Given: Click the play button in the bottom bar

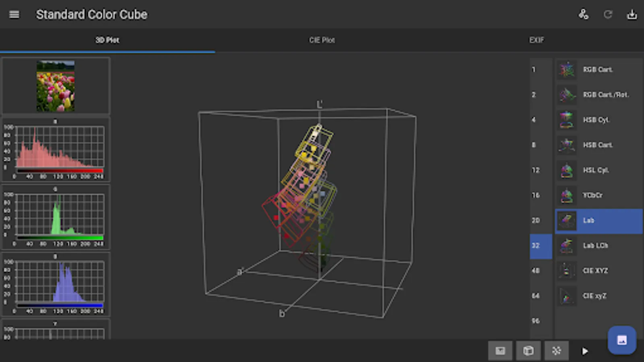Looking at the screenshot, I should tap(585, 351).
